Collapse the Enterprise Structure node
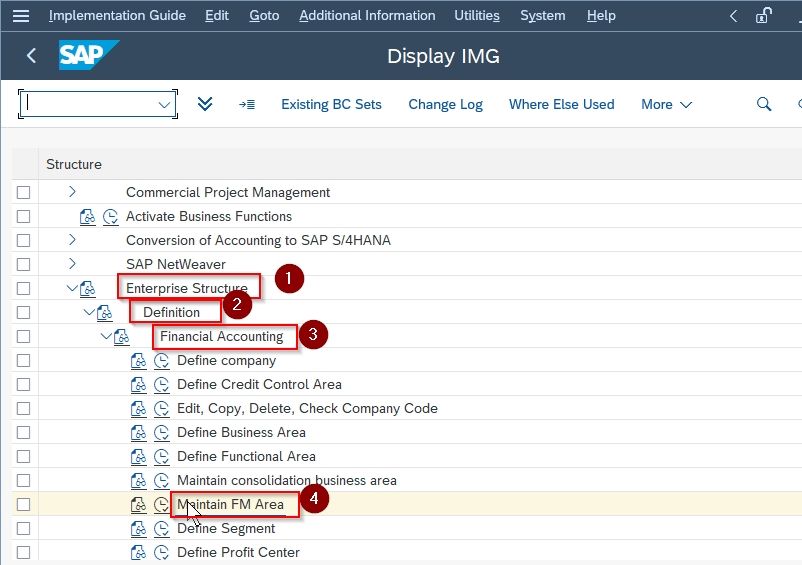The image size is (802, 565). click(72, 288)
